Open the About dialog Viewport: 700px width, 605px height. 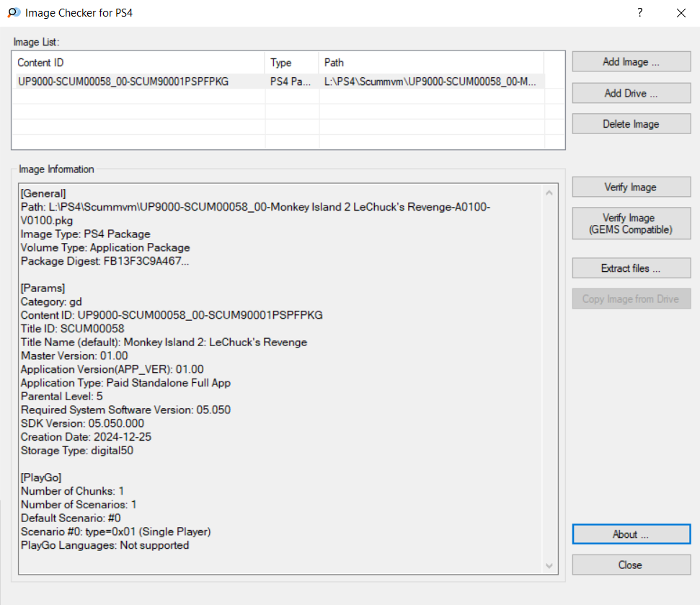(x=632, y=534)
